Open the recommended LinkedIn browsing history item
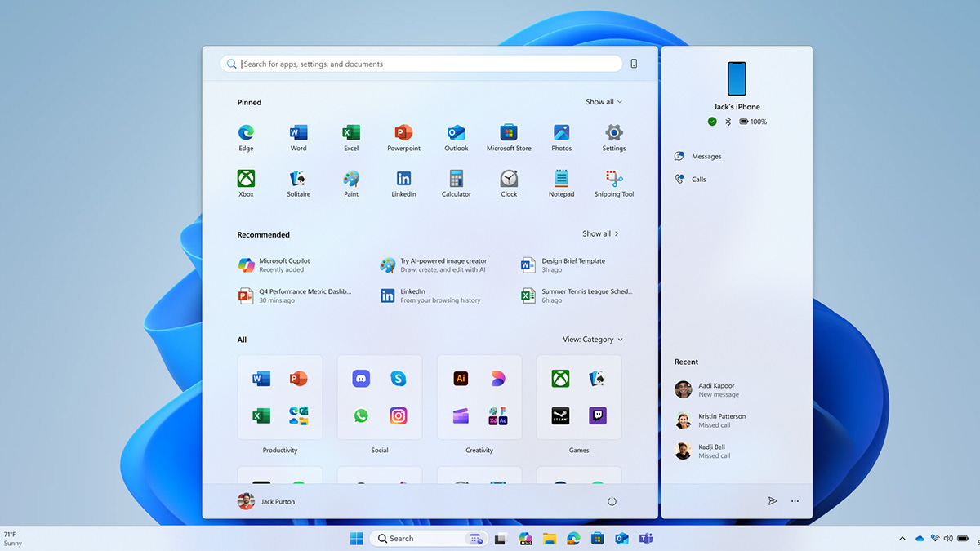 430,295
